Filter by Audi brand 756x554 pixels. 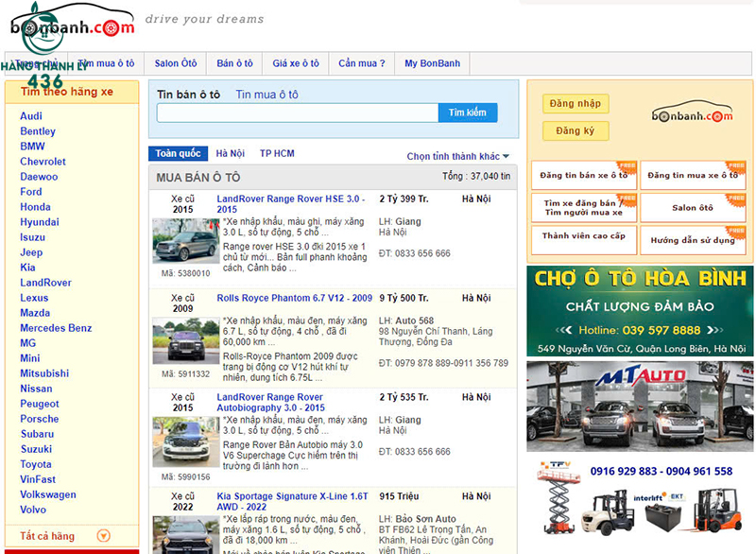point(31,116)
